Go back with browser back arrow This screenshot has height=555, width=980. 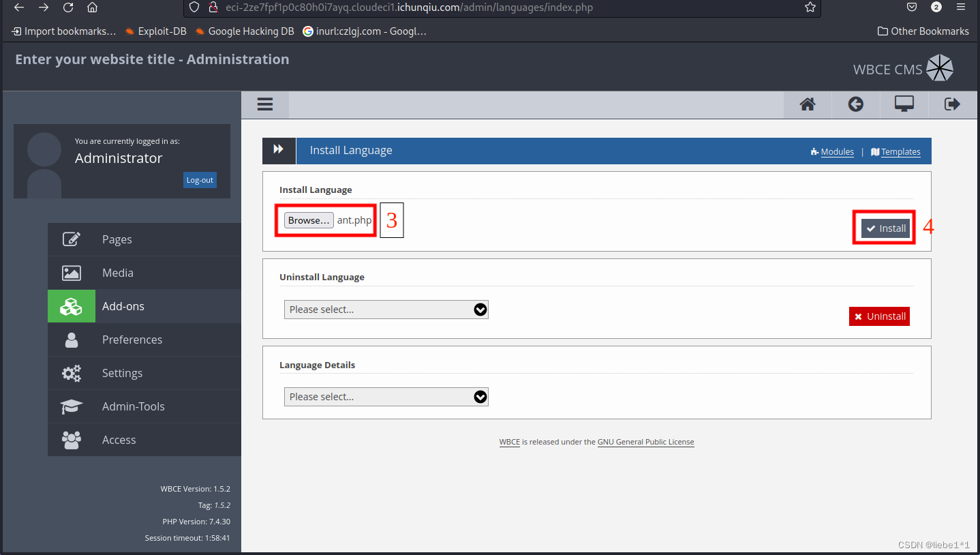(x=19, y=7)
